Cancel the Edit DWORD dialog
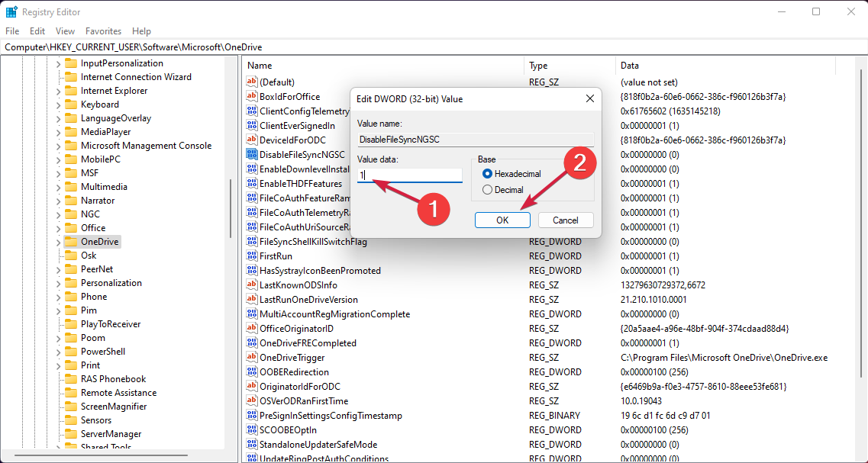The width and height of the screenshot is (868, 463). tap(566, 220)
